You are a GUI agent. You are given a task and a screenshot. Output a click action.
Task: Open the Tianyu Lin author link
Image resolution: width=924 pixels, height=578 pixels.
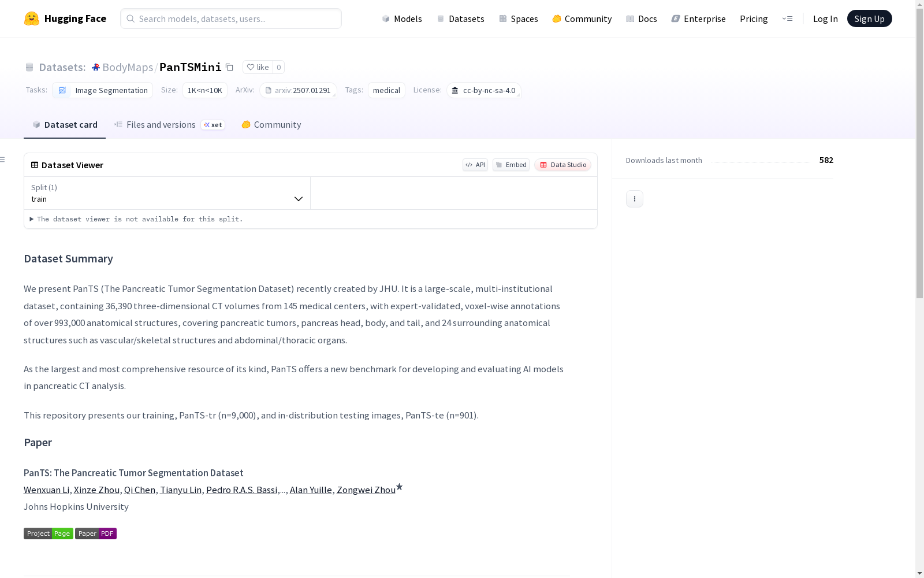[181, 490]
